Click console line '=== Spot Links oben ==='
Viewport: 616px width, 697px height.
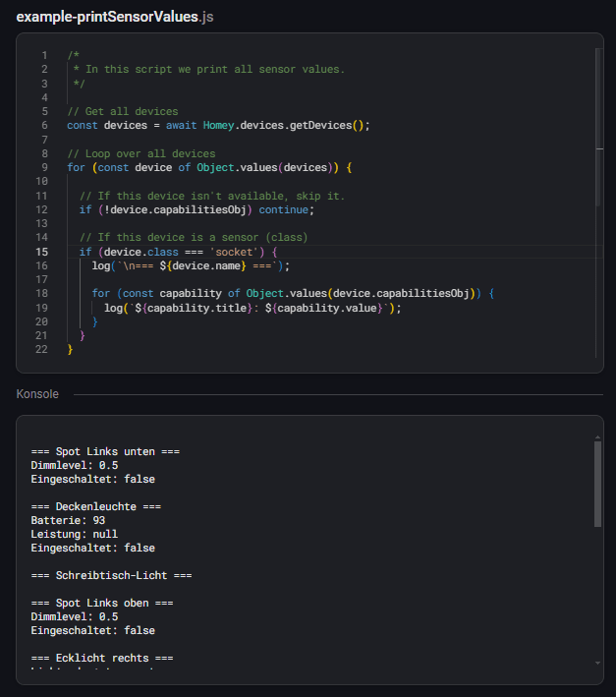[x=102, y=604]
